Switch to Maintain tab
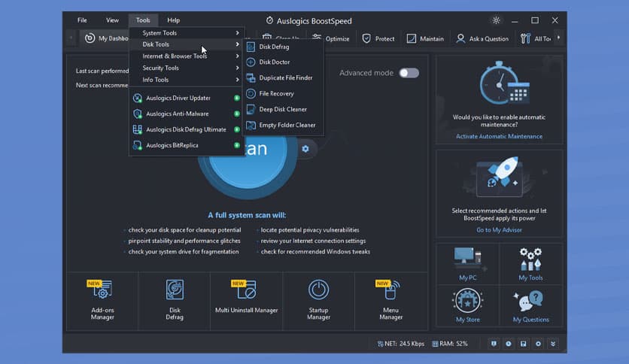Screen dimensions: 629x364 pos(425,38)
